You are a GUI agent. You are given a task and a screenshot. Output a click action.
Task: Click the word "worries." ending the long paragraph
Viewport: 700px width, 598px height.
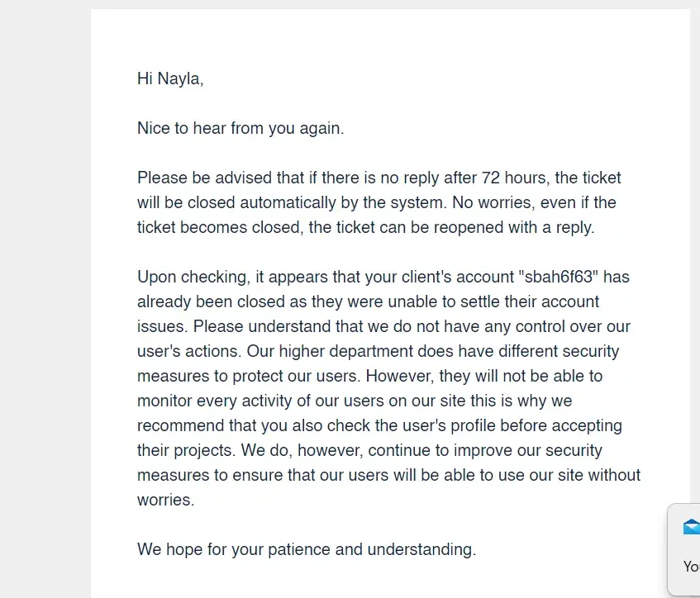coord(165,500)
